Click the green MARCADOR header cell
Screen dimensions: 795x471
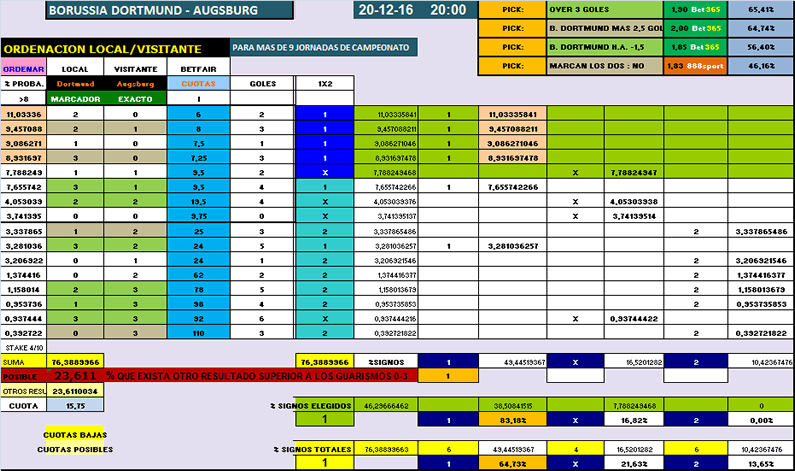coord(75,99)
